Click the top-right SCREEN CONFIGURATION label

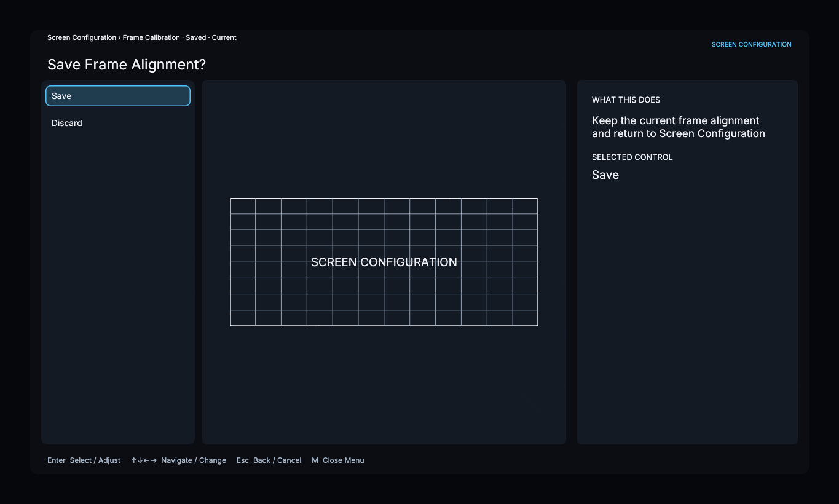pyautogui.click(x=751, y=44)
